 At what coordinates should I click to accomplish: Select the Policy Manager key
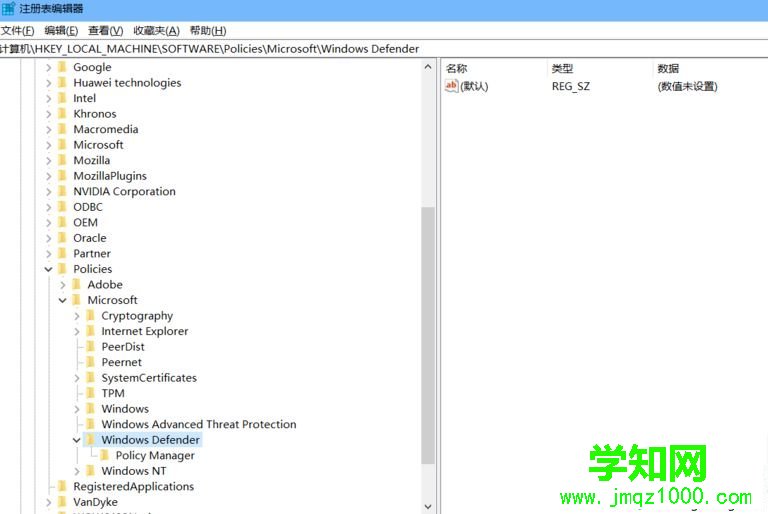pos(155,456)
